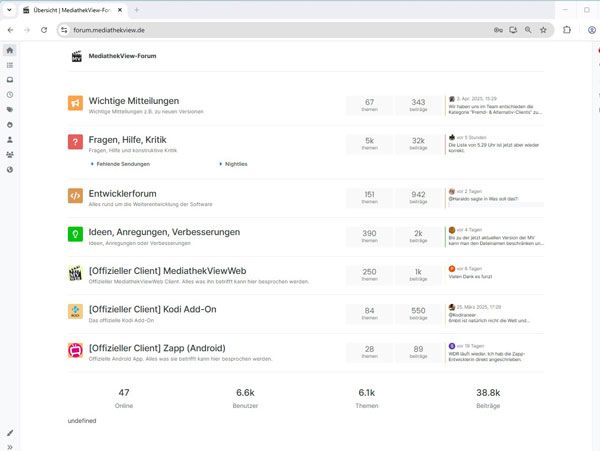Click poster avatar in Kodi Add-On row

click(452, 307)
